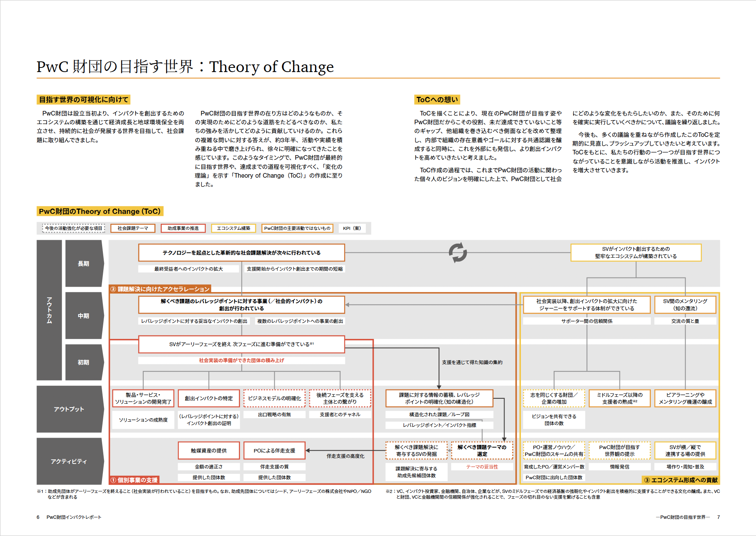
Task: Click the ビジネスモデルの明確化 dashed box
Action: coord(274,398)
